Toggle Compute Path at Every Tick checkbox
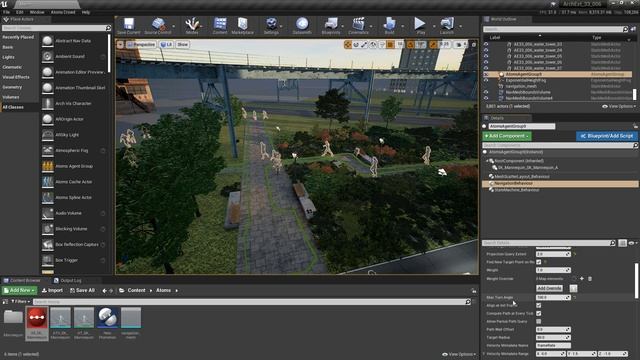The width and height of the screenshot is (640, 360). [539, 313]
